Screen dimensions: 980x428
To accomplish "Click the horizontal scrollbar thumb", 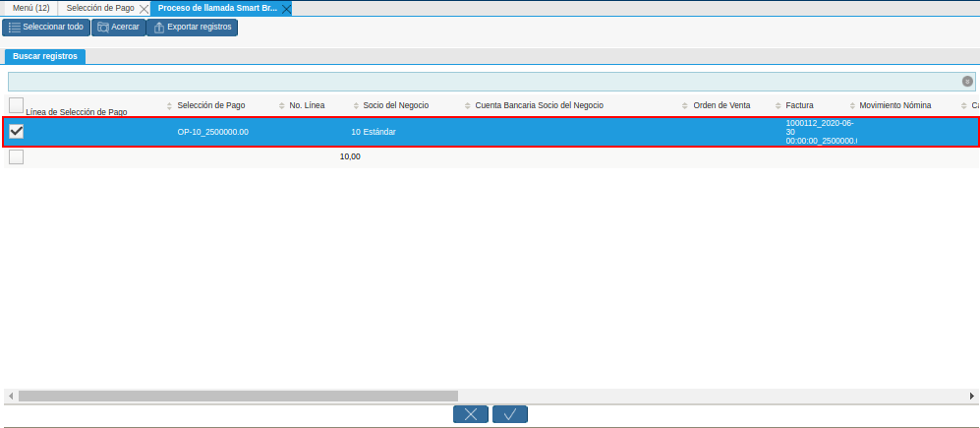I will point(238,397).
